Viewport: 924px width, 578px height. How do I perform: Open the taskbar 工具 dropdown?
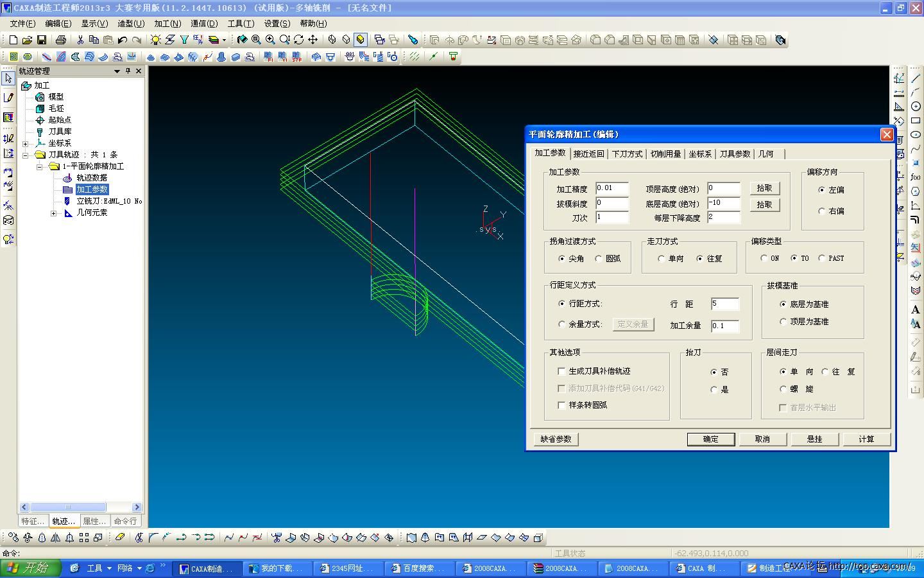tap(109, 568)
